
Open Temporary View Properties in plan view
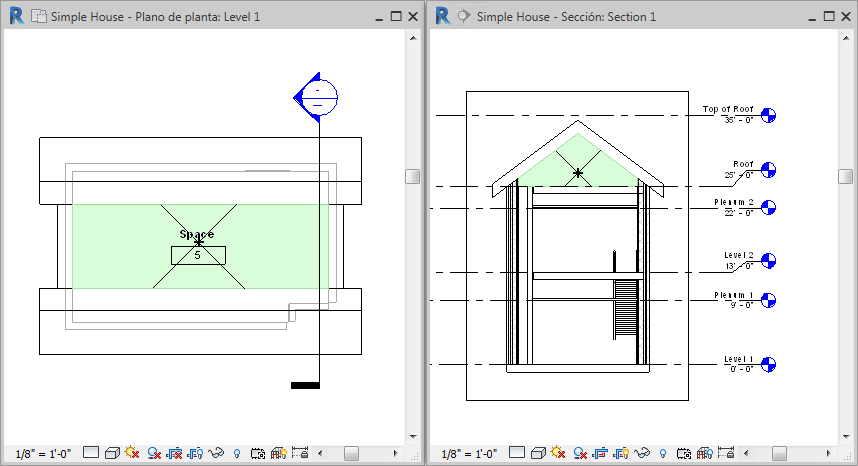click(x=258, y=453)
